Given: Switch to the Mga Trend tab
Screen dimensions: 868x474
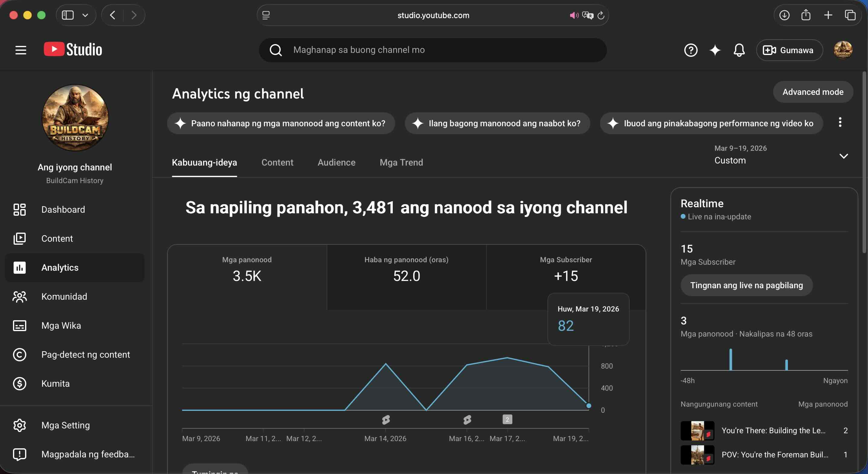Looking at the screenshot, I should click(x=401, y=162).
